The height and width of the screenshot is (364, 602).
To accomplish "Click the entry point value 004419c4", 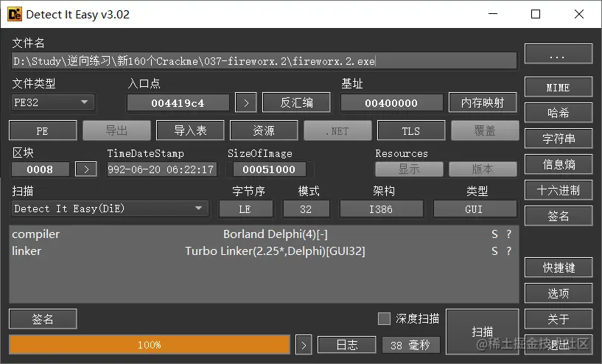I will [x=178, y=103].
